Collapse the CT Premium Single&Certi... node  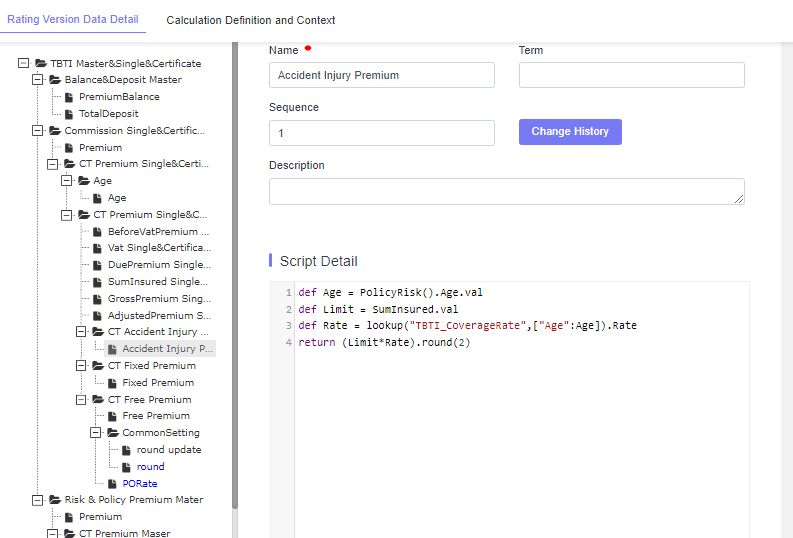pos(52,164)
